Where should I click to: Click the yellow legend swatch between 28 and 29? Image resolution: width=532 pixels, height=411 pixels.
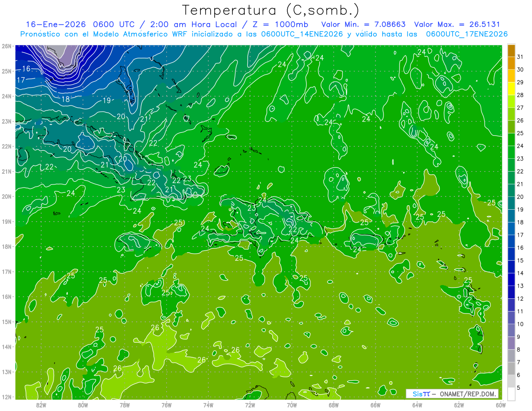click(511, 89)
